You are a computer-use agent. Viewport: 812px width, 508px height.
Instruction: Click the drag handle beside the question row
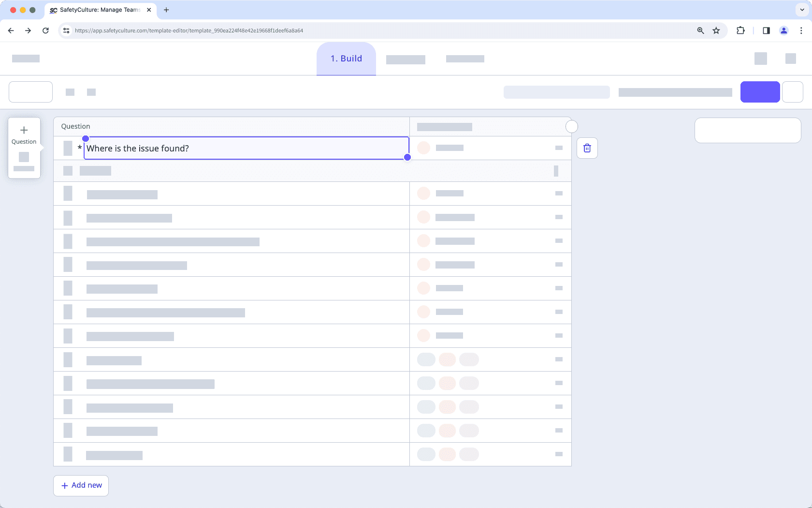67,148
